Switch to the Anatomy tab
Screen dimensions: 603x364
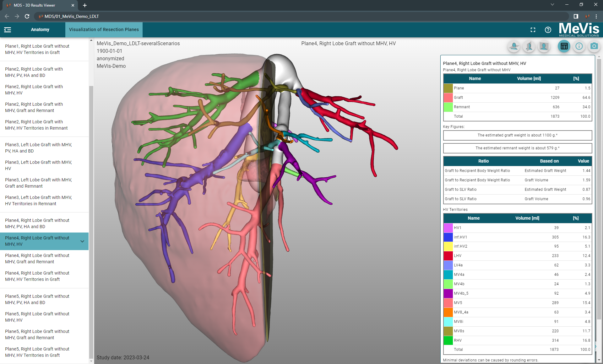[40, 30]
